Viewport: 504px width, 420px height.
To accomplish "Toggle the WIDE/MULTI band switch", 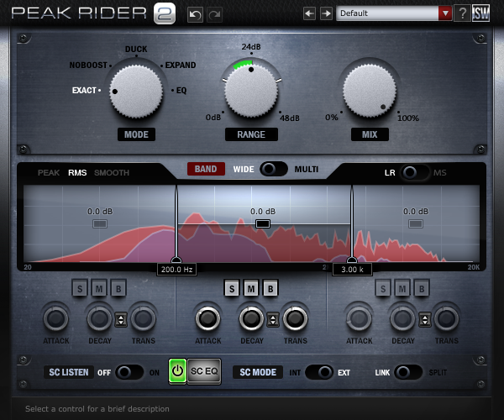I will coord(274,169).
